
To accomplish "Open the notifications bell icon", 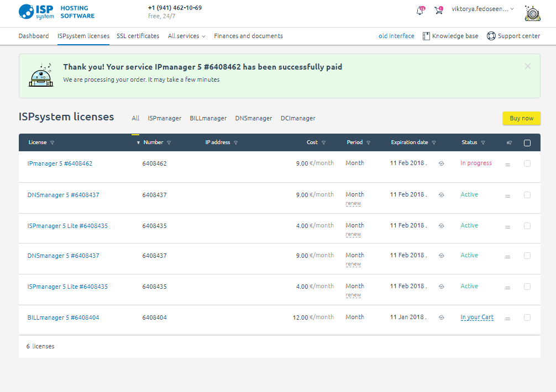I will pos(420,10).
